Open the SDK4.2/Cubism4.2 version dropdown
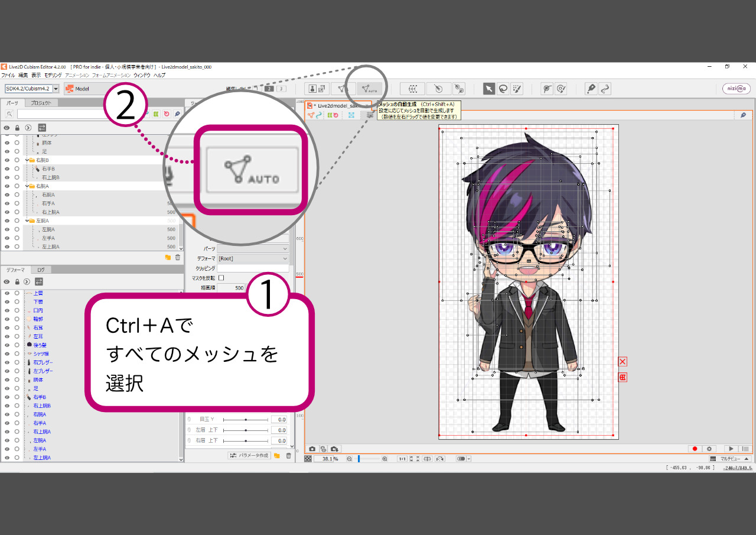This screenshot has height=535, width=756. pos(56,89)
